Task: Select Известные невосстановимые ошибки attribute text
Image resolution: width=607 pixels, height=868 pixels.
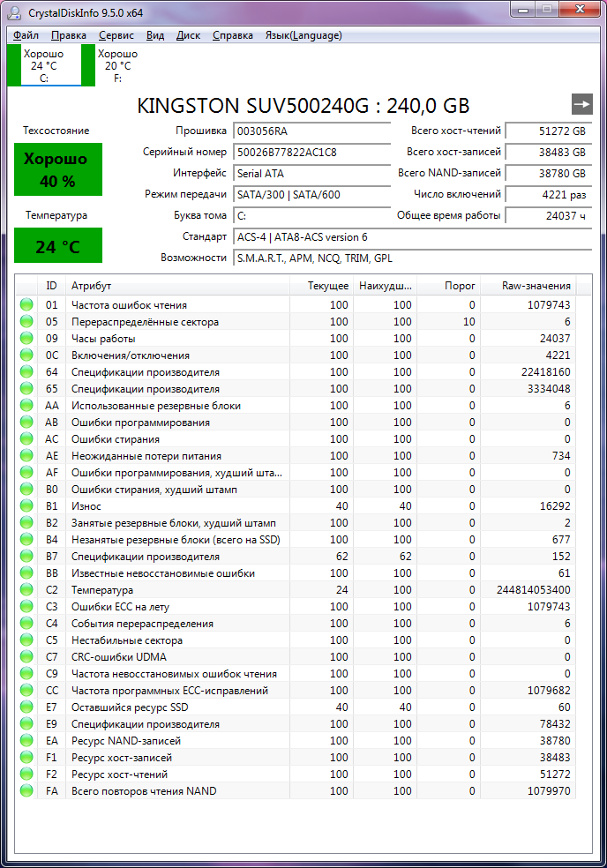Action: point(163,573)
